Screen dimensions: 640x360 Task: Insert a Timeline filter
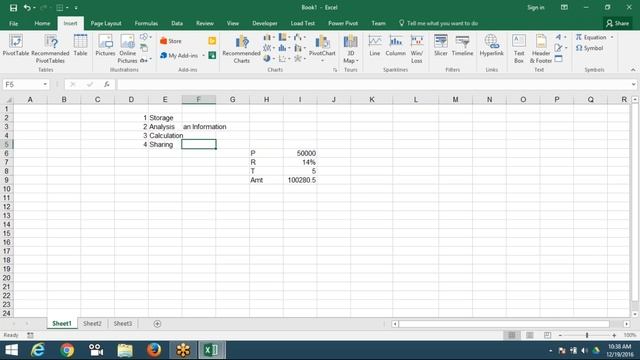click(462, 46)
